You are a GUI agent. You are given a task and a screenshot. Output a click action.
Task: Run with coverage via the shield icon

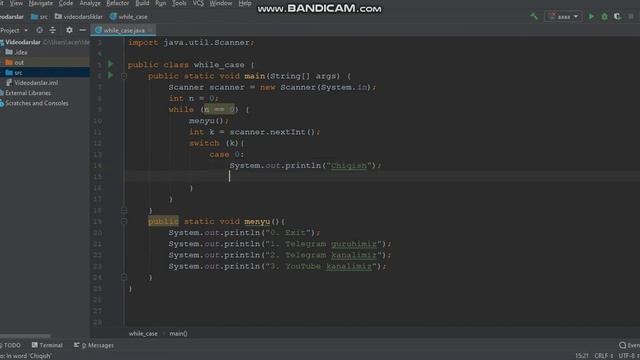(618, 17)
